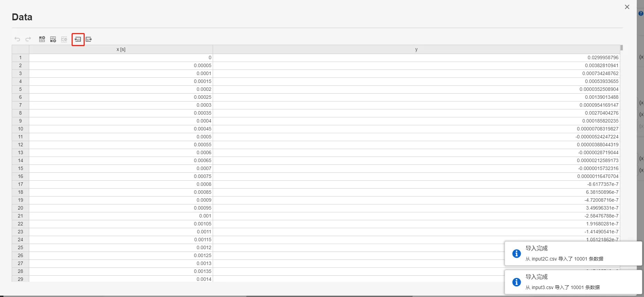Click the undo arrow in the Data toolbar
644x297 pixels.
pyautogui.click(x=17, y=39)
